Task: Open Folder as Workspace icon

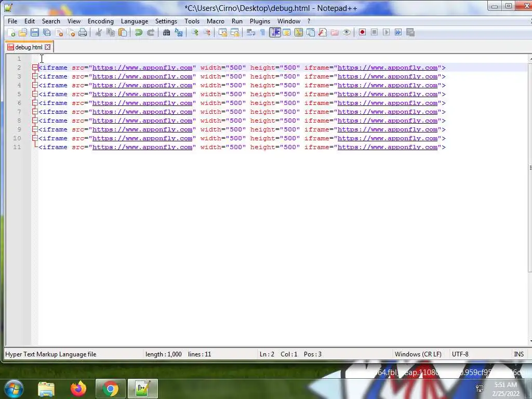Action: (335, 33)
